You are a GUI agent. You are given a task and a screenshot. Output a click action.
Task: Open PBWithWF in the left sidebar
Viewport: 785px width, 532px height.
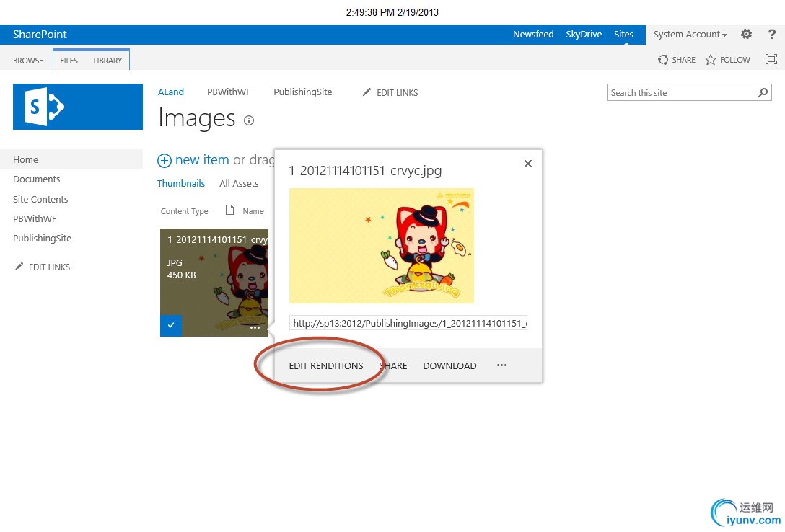tap(35, 218)
